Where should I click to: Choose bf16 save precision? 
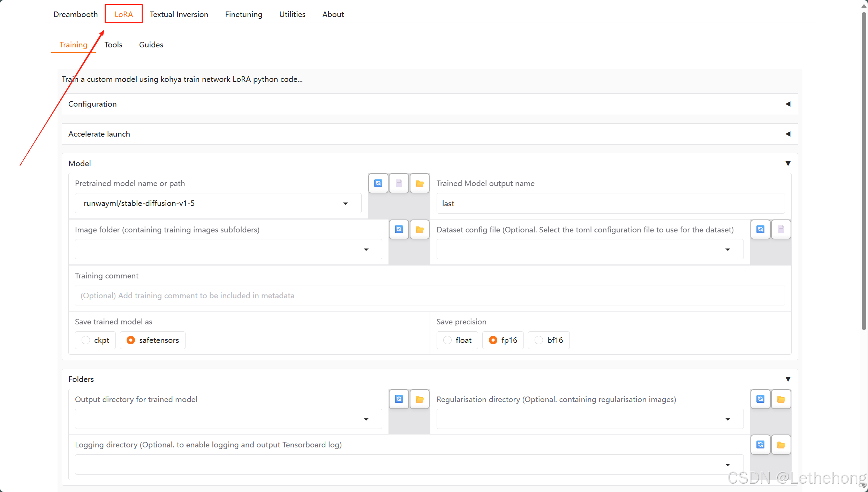539,340
